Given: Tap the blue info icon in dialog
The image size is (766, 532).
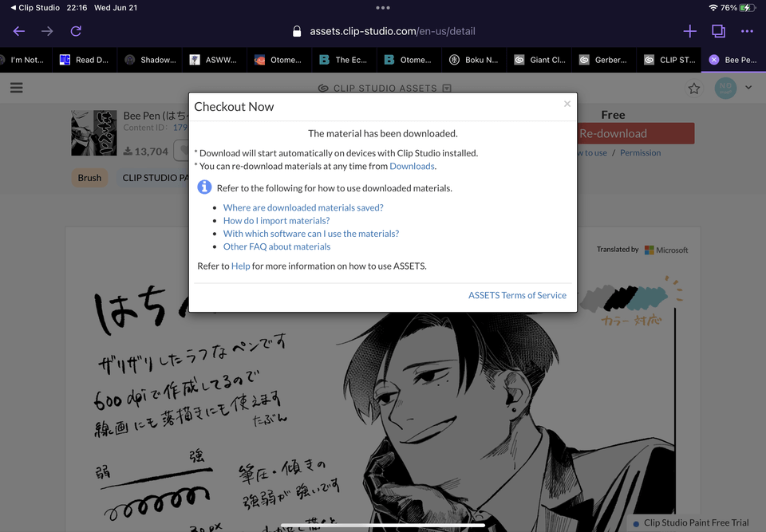Looking at the screenshot, I should coord(204,187).
